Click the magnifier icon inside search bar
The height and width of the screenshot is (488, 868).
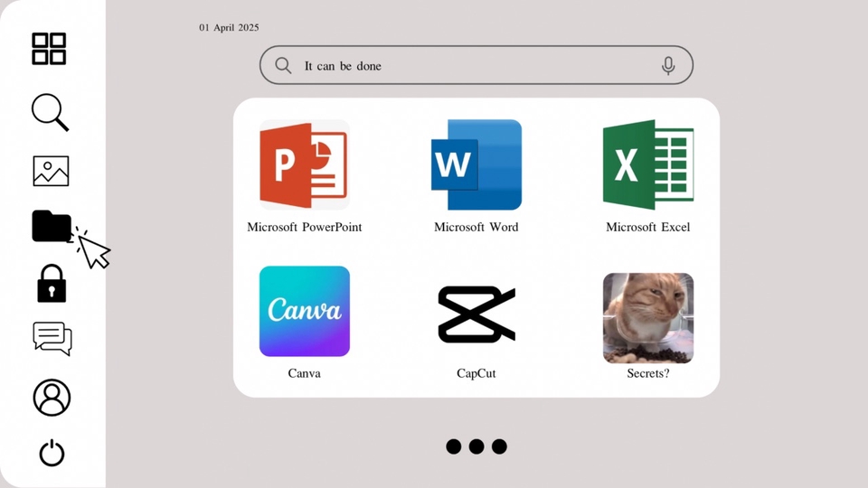[x=283, y=66]
